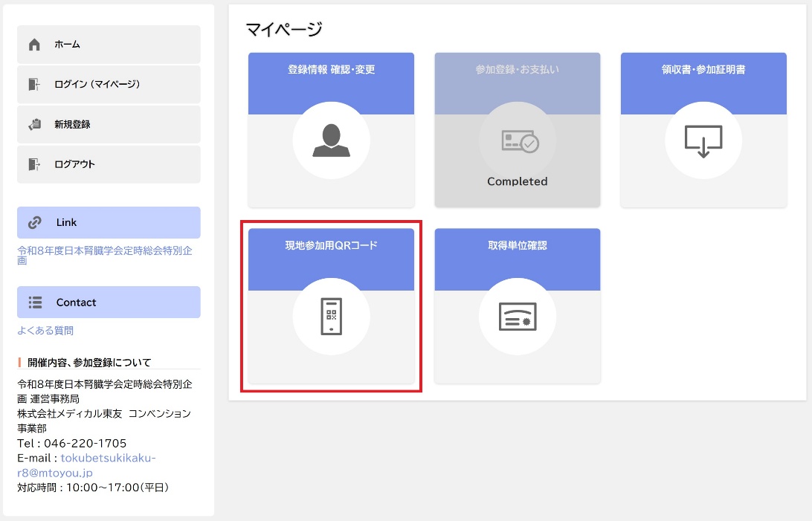This screenshot has height=521, width=812.
Task: Select the smartphone QR code icon in highlighted card
Action: click(x=331, y=316)
